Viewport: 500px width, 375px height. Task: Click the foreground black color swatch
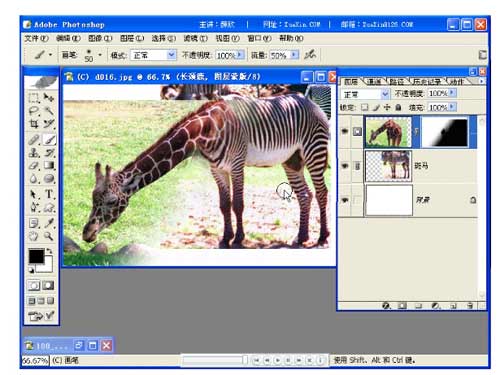click(36, 256)
